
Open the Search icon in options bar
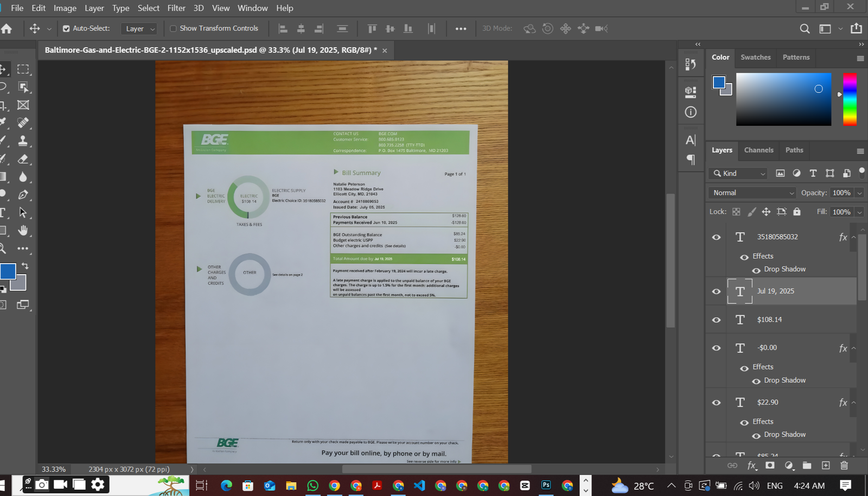805,28
